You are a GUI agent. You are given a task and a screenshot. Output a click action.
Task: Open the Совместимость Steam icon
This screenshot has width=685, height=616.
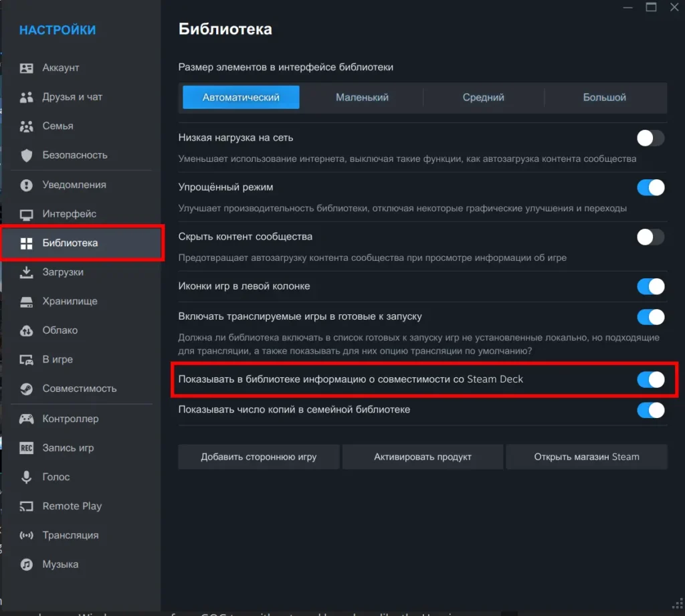pos(26,389)
